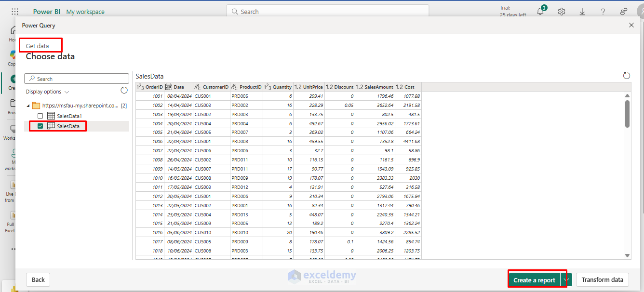Open the help question mark icon
The image size is (644, 292).
coord(603,11)
